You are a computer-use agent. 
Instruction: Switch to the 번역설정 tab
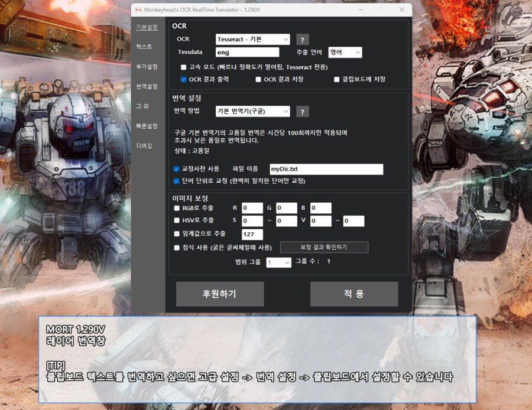pos(147,86)
